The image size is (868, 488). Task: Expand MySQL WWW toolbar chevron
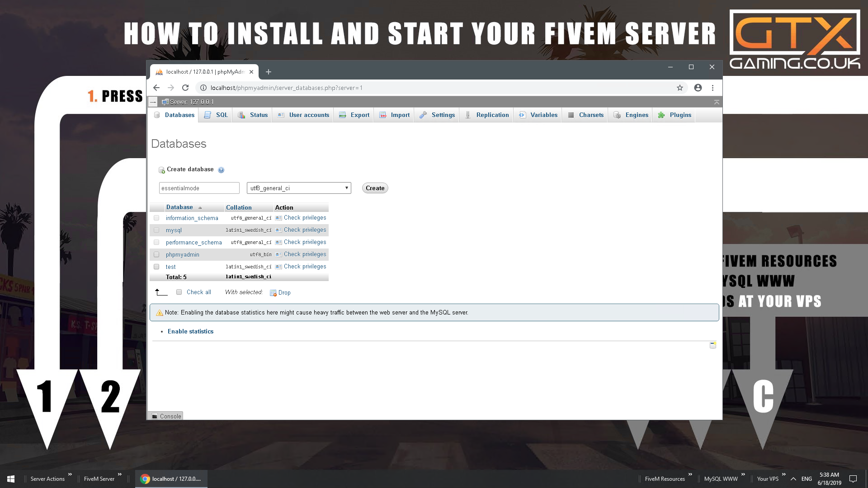point(743,474)
